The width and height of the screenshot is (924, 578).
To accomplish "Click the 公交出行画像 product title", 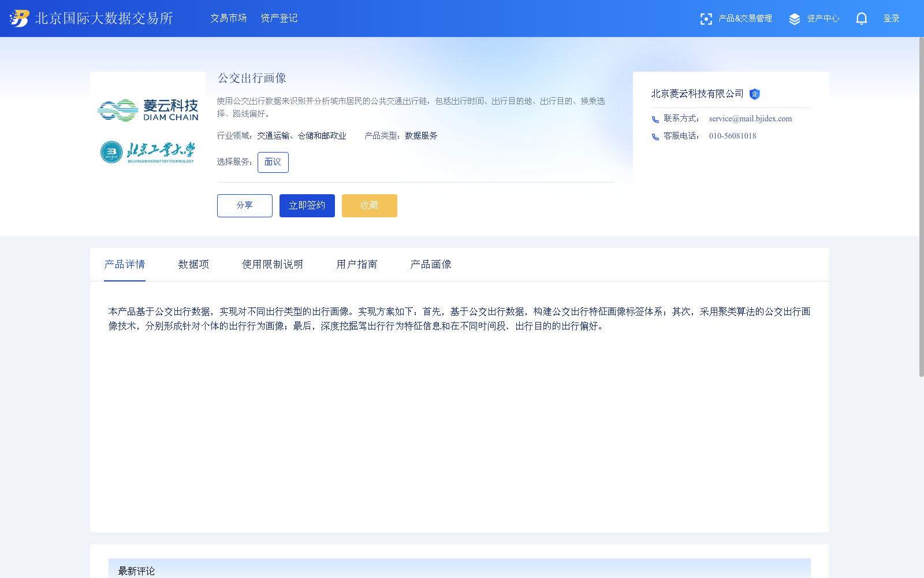I will pos(252,78).
